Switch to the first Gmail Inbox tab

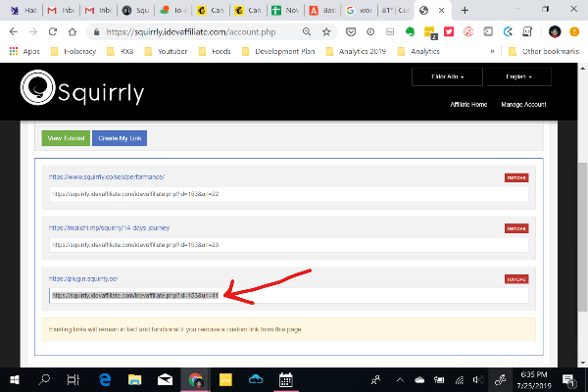[x=61, y=11]
